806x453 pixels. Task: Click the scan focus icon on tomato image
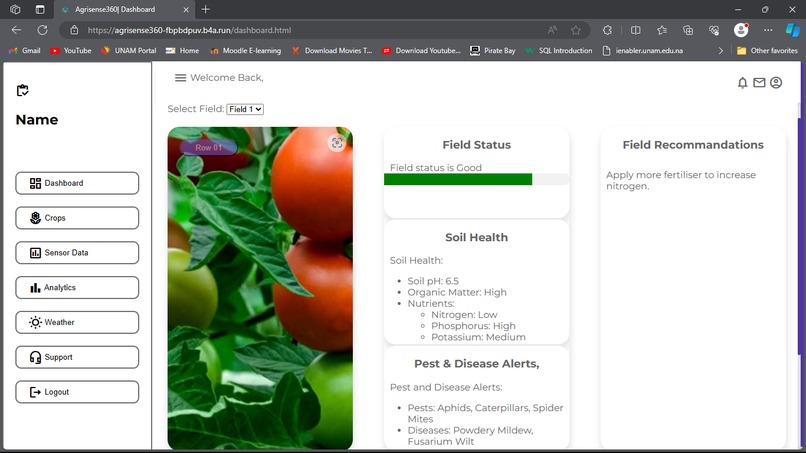[x=337, y=143]
